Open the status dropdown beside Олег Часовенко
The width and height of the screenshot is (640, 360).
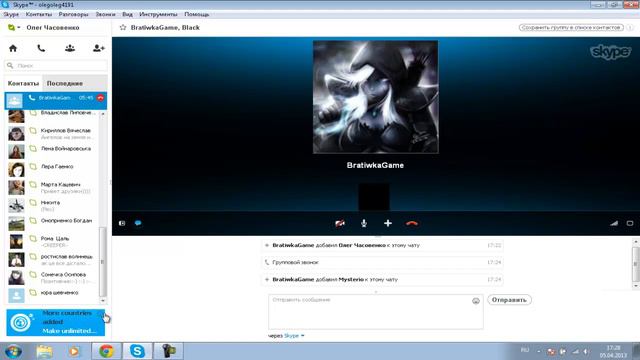point(14,27)
